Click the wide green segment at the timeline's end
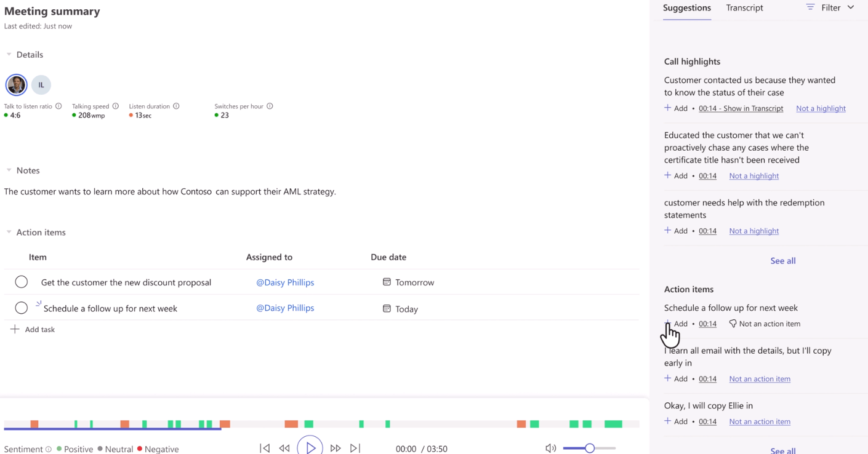The width and height of the screenshot is (868, 454). tap(613, 424)
